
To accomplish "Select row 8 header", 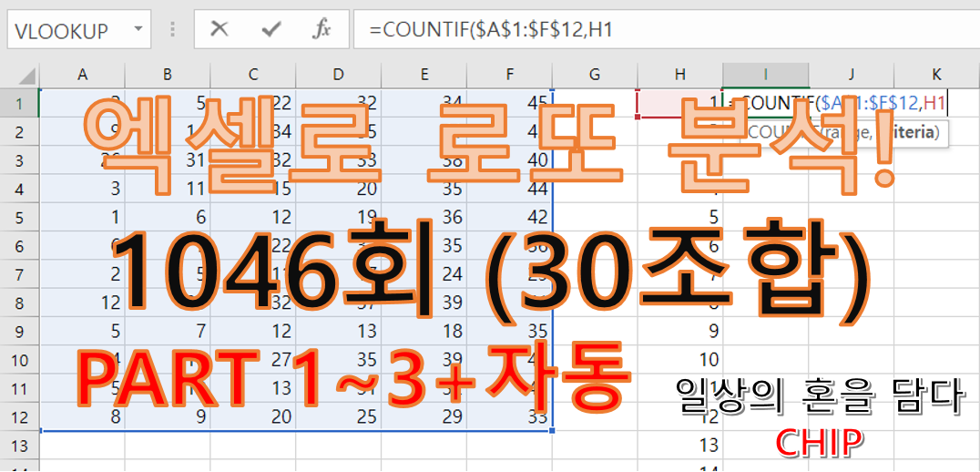I will click(x=19, y=303).
